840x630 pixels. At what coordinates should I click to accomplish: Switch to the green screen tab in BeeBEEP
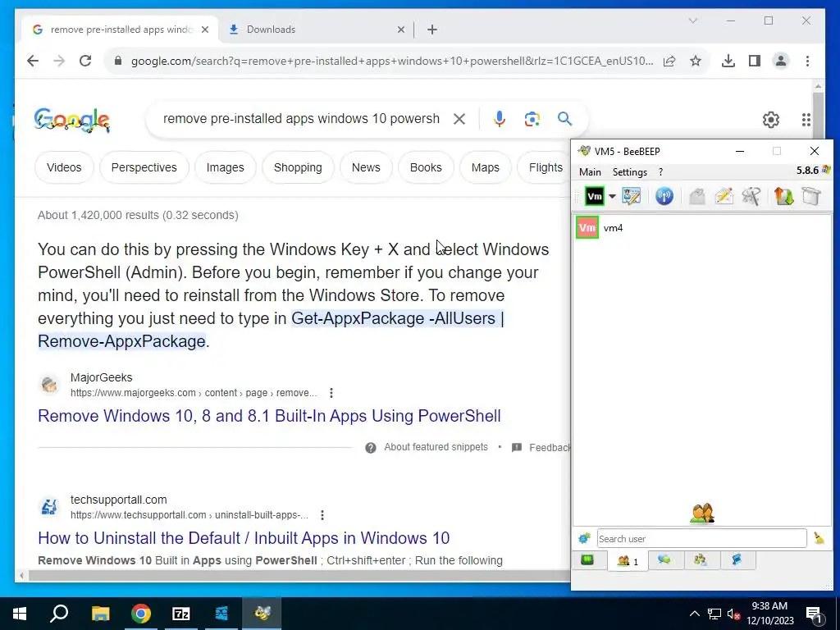pyautogui.click(x=587, y=560)
